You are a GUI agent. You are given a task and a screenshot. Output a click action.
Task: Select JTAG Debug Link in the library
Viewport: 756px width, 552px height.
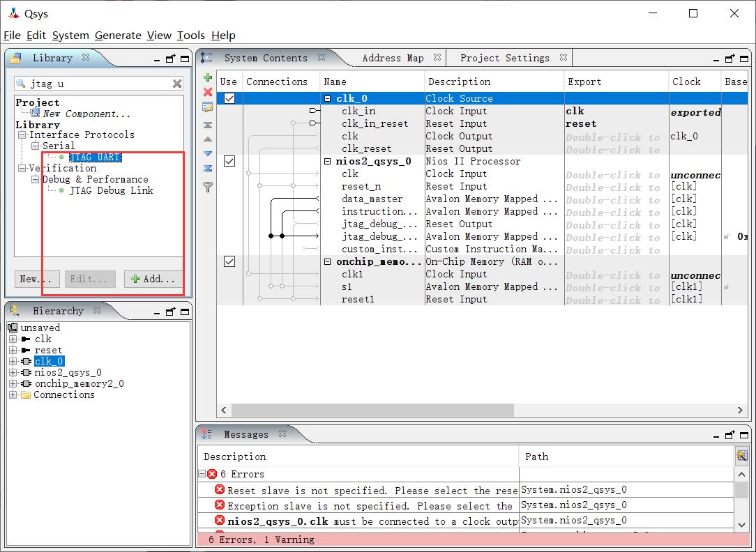[111, 190]
